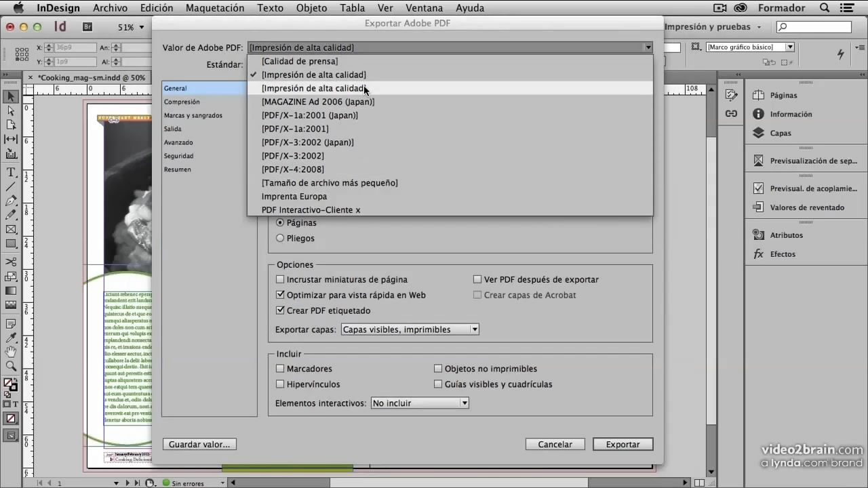
Task: Enable Objetos no imprimibles
Action: click(x=438, y=369)
